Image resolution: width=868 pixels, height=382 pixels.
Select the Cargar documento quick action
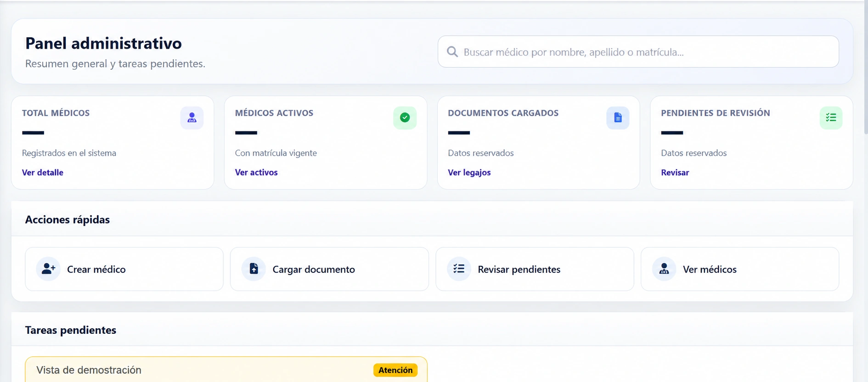[x=329, y=269]
